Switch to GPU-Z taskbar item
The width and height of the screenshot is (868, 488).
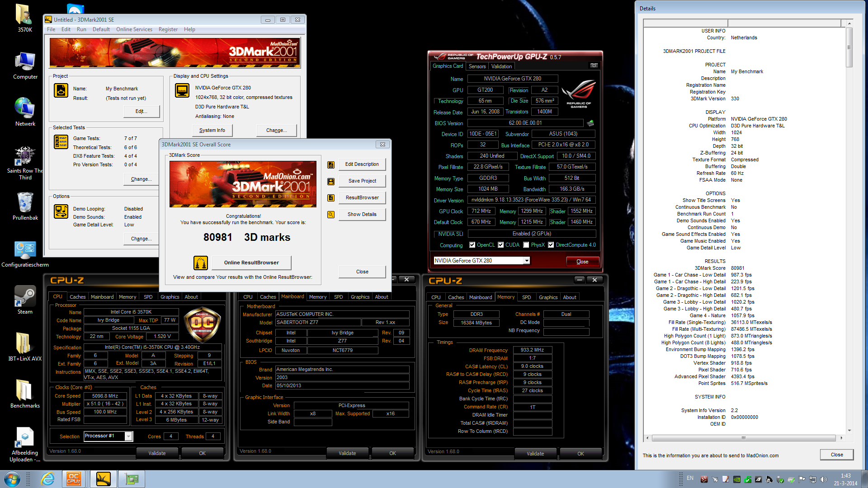click(x=132, y=479)
